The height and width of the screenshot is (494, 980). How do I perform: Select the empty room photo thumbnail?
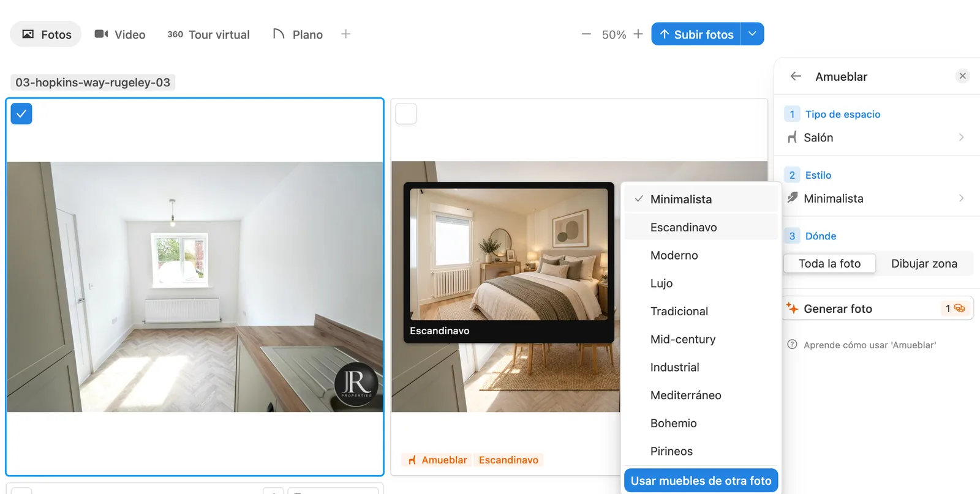tap(195, 286)
